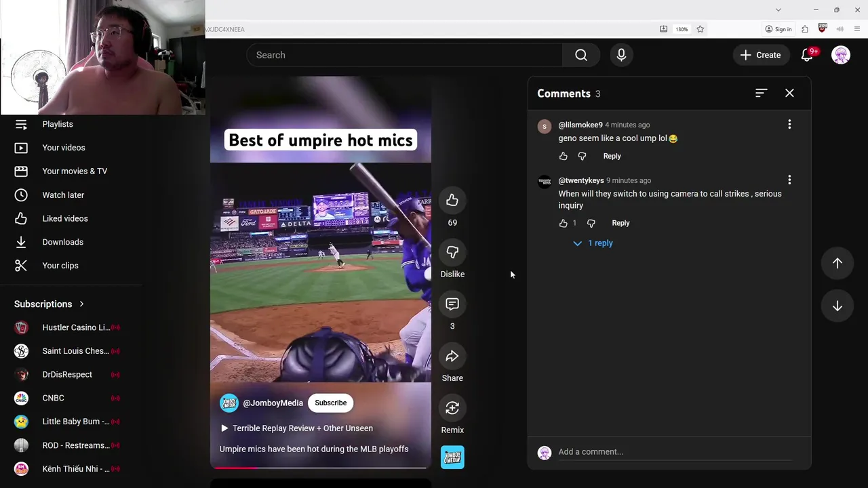
Task: Reply to @lilsmokee9 comment
Action: pyautogui.click(x=612, y=156)
